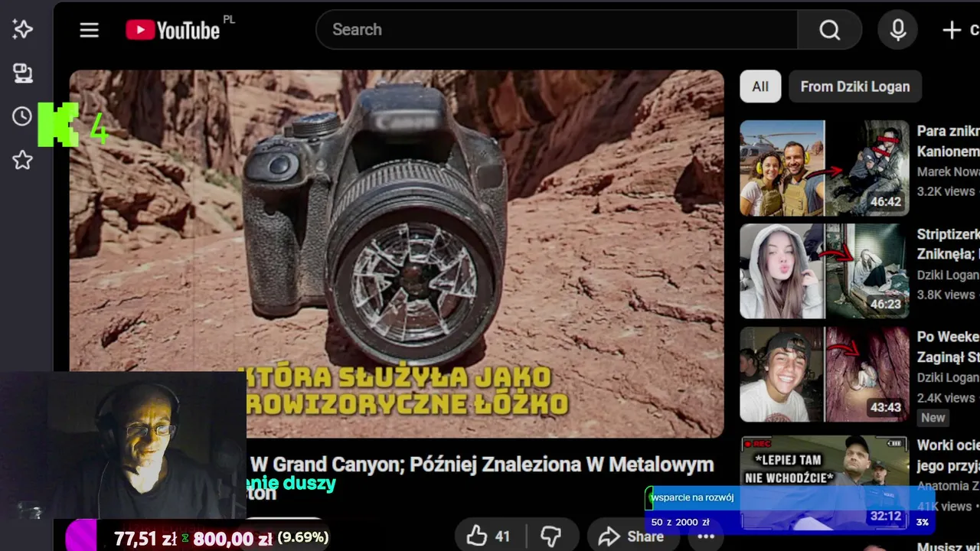980x551 pixels.
Task: Open Marek Nowa channel link
Action: point(948,172)
